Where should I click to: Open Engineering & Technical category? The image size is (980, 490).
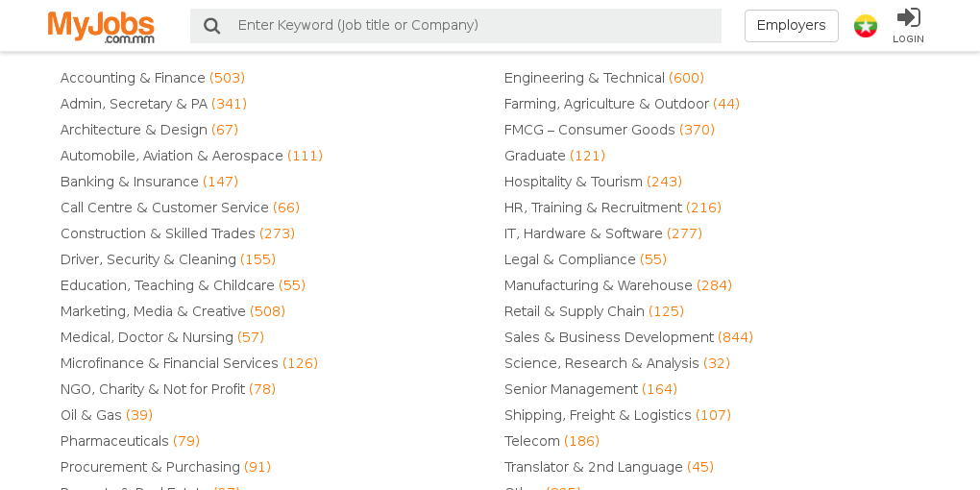pyautogui.click(x=603, y=78)
